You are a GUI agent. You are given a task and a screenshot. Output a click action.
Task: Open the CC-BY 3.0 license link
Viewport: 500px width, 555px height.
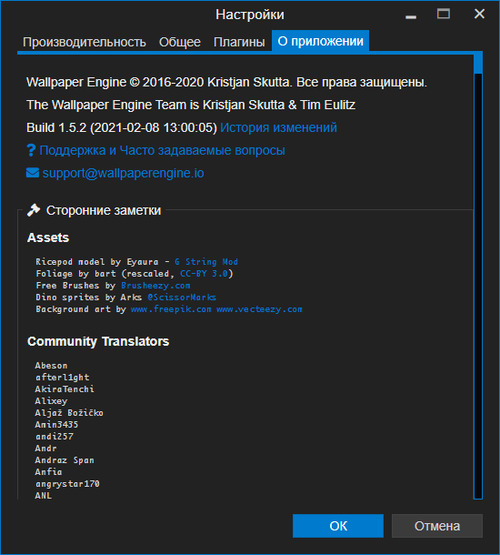205,274
